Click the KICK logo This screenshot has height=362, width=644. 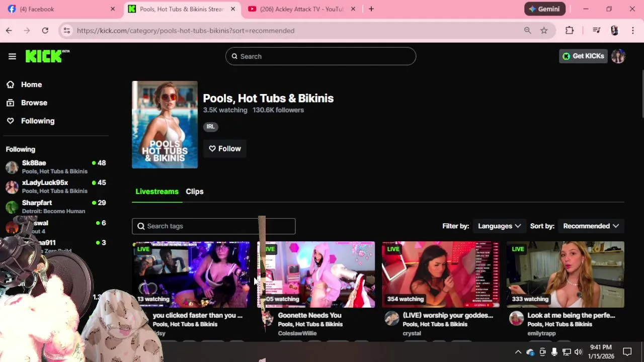pyautogui.click(x=47, y=56)
